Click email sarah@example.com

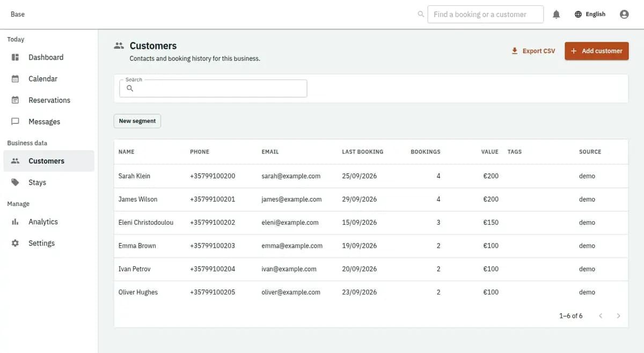291,176
